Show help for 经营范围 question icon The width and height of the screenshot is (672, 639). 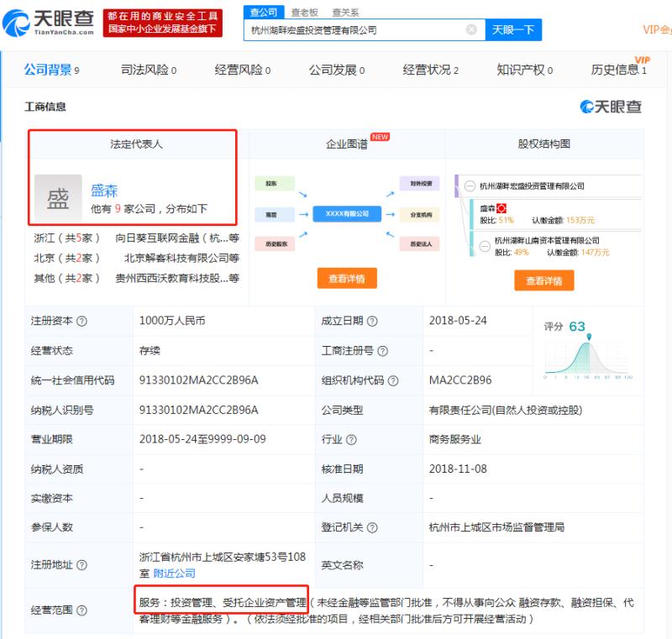point(81,610)
